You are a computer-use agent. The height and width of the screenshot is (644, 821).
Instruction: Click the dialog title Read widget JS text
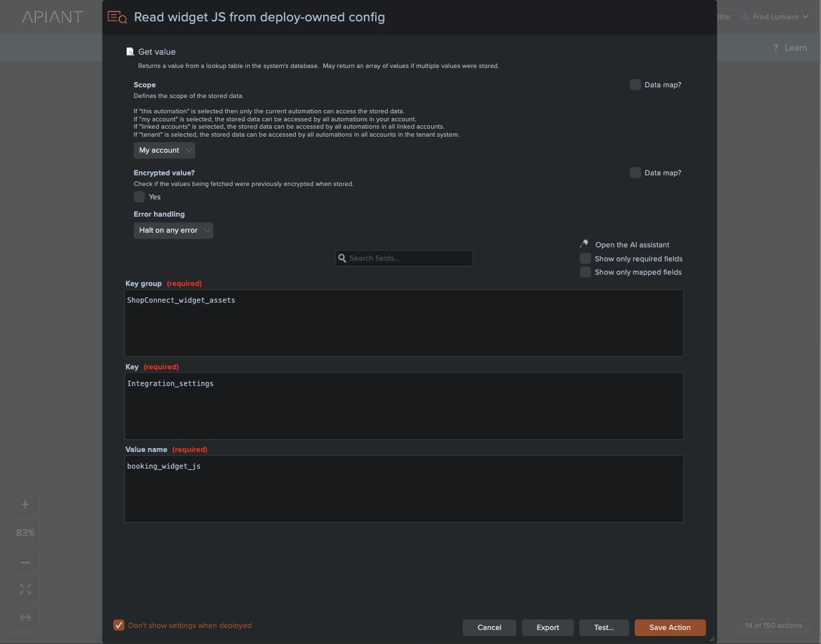click(259, 17)
